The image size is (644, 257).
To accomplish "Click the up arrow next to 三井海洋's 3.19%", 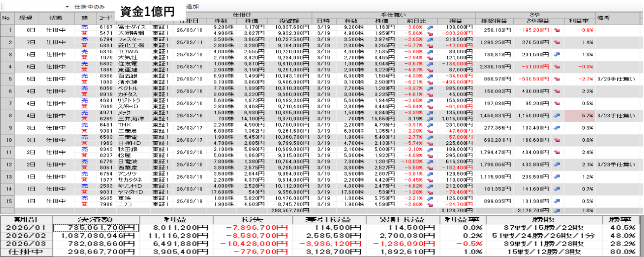I will (431, 118).
